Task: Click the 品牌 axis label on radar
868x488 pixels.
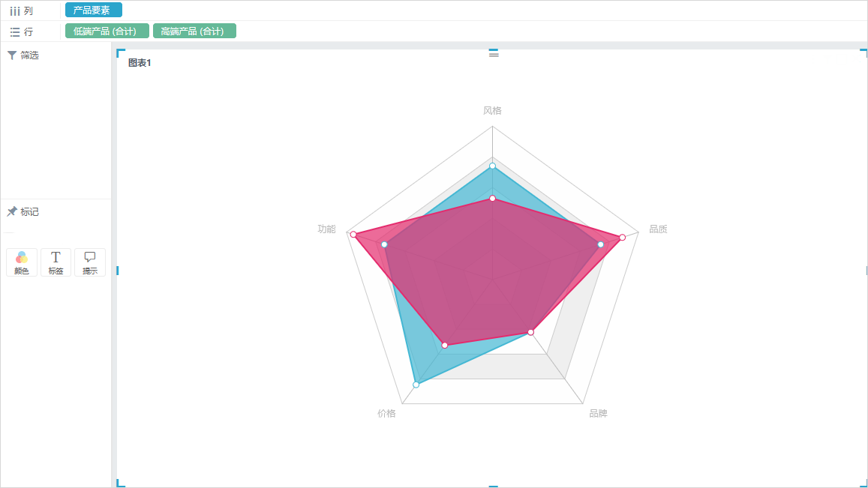Action: [599, 413]
